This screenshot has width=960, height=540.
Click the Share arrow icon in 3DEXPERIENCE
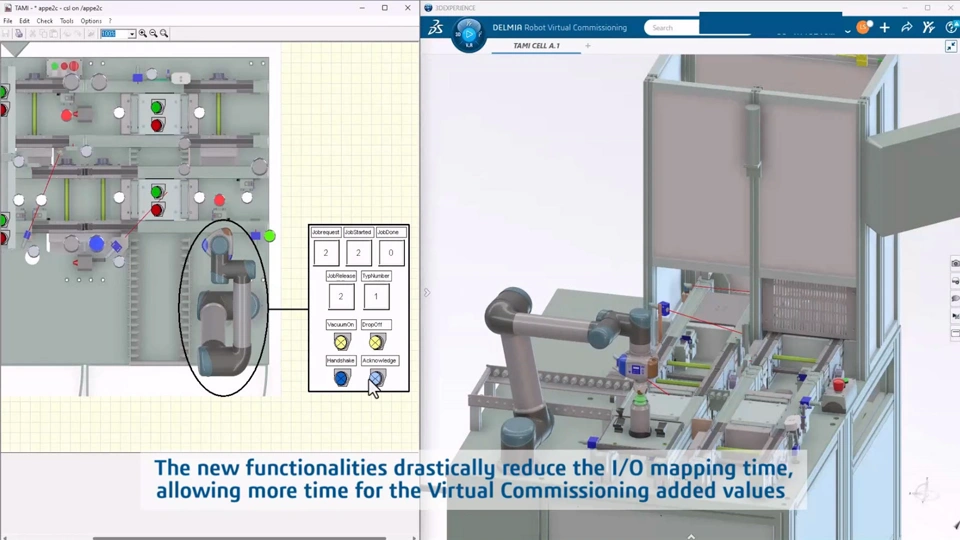coord(907,28)
